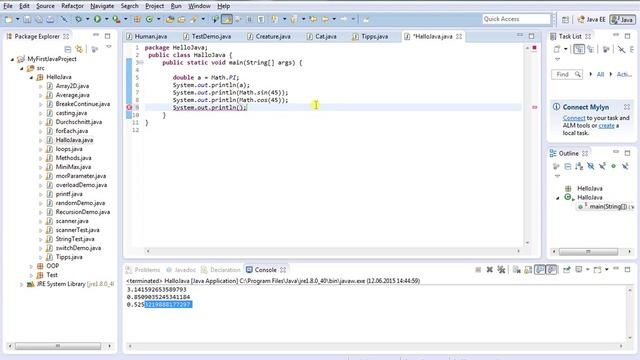Click the Debug bug toolbar icon
Image resolution: width=640 pixels, height=360 pixels.
point(78,19)
